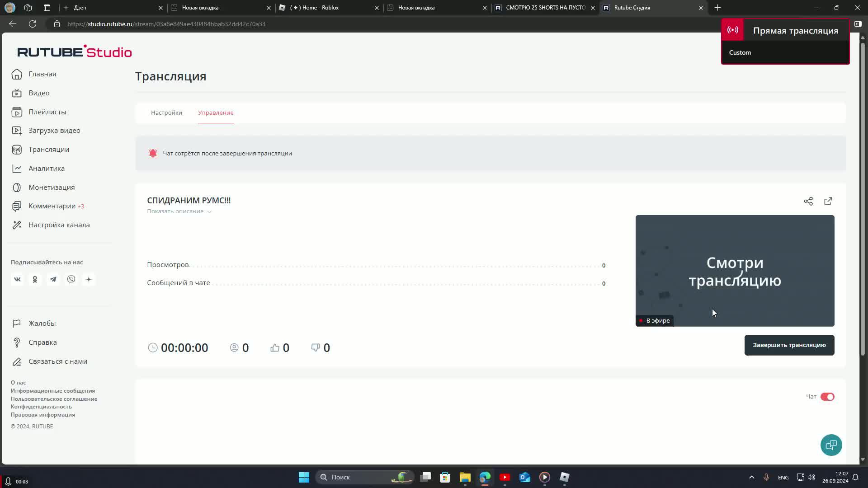
Task: Open Аналитика in the sidebar
Action: (46, 169)
